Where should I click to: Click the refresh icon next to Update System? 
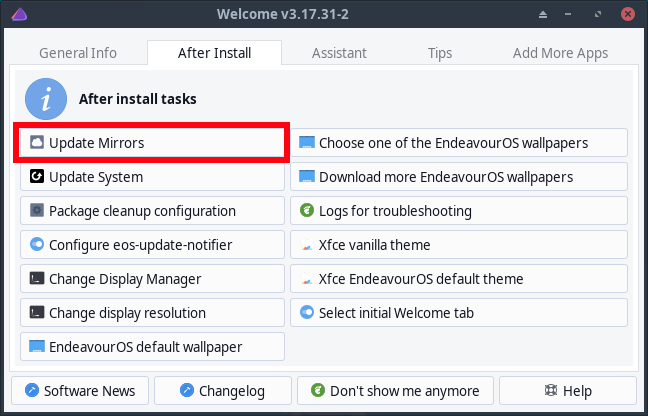37,176
